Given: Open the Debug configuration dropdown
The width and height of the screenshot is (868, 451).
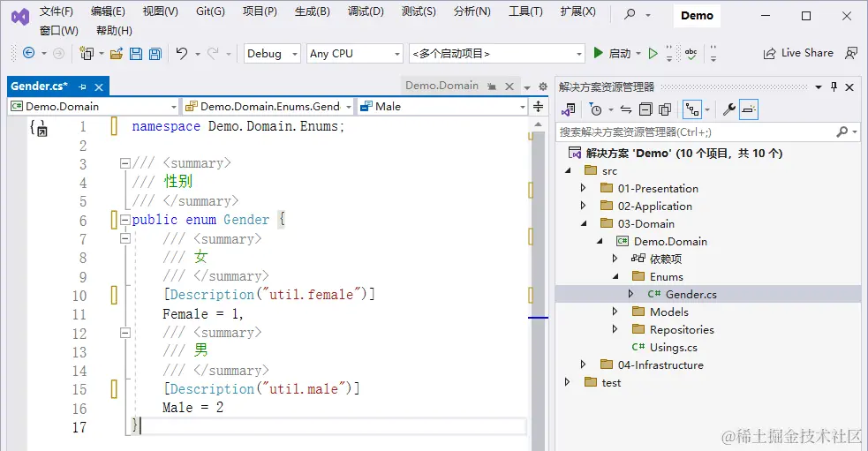Looking at the screenshot, I should click(272, 54).
